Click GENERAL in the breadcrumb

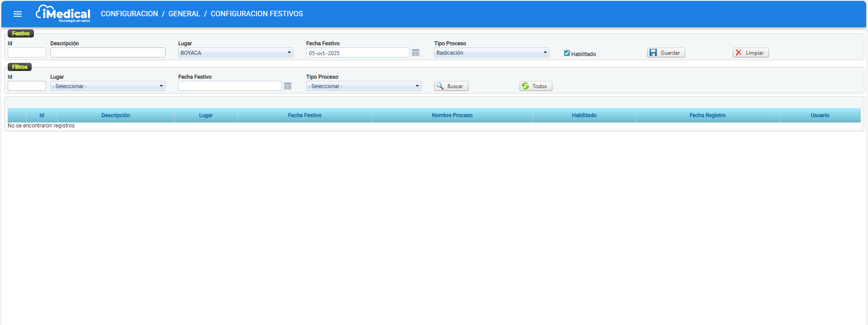184,14
